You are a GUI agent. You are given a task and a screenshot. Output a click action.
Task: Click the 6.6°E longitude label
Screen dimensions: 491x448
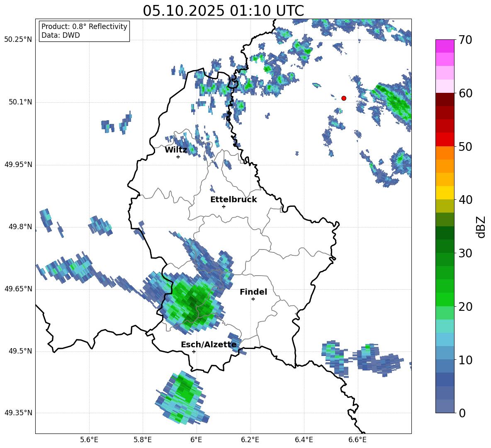click(x=357, y=440)
